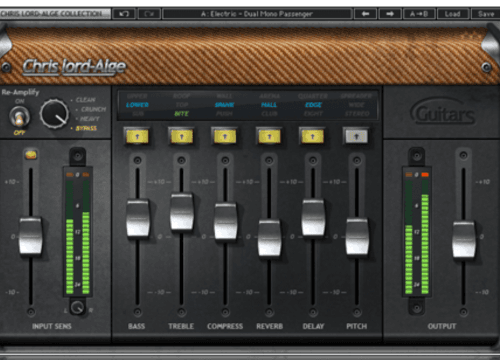Image resolution: width=500 pixels, height=360 pixels.
Task: Click the LOWER bass mode label
Action: coord(137,105)
